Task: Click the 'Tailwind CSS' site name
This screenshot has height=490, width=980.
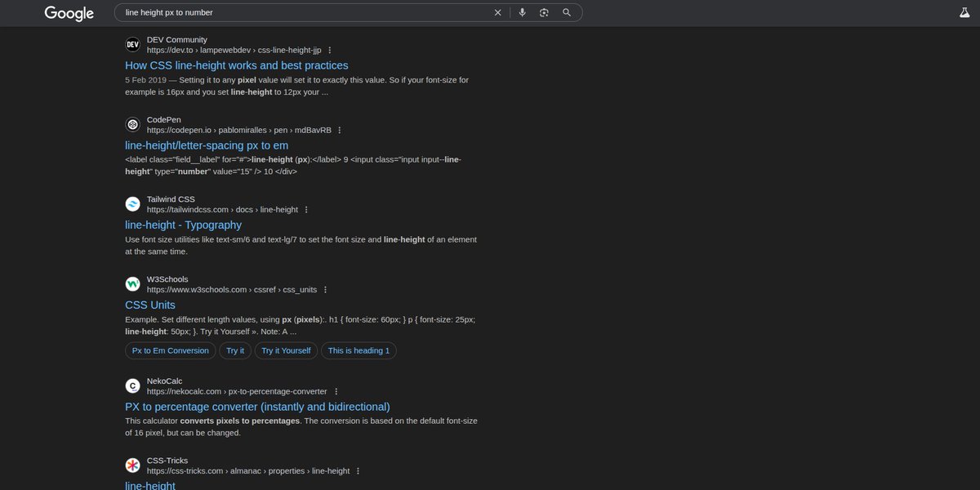Action: [171, 199]
